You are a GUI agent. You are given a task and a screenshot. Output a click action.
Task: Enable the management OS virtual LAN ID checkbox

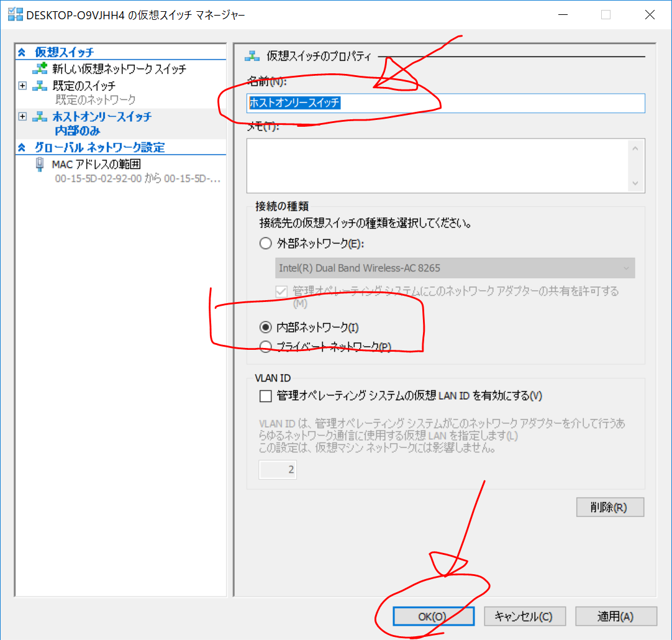266,396
